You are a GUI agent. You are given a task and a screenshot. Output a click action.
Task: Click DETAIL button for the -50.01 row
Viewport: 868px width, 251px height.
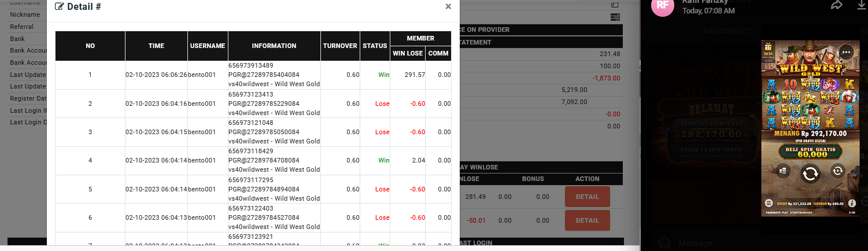pos(587,220)
